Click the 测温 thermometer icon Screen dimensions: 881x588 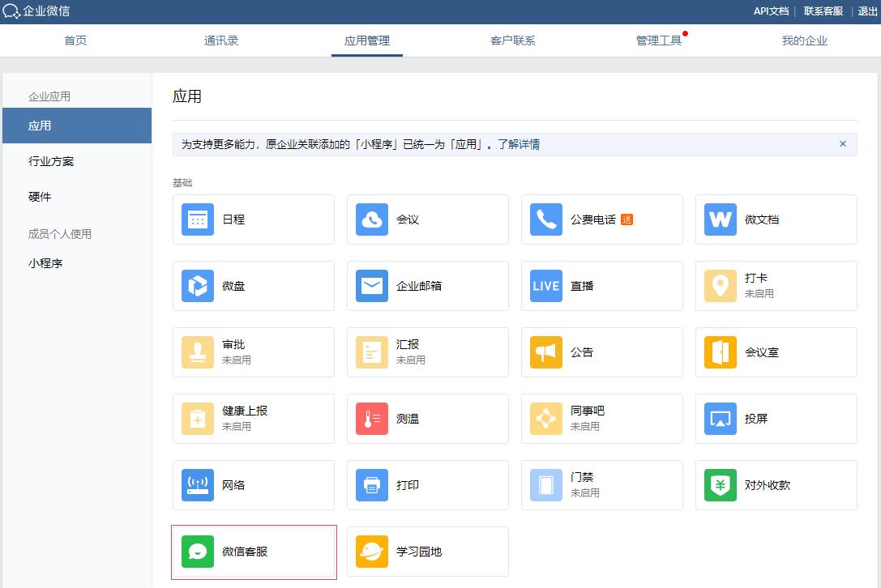point(372,419)
